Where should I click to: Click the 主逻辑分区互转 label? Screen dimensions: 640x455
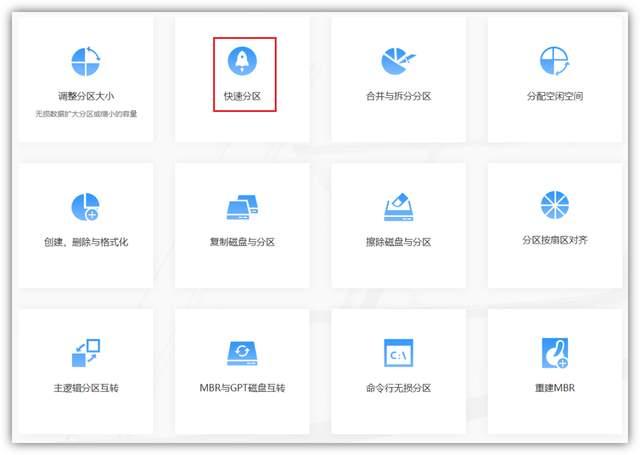pos(86,388)
